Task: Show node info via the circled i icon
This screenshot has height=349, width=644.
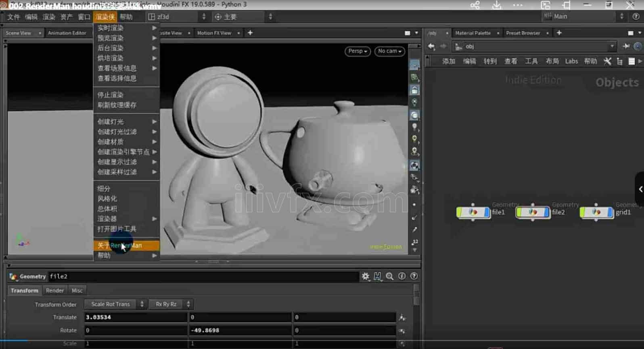Action: [x=402, y=276]
